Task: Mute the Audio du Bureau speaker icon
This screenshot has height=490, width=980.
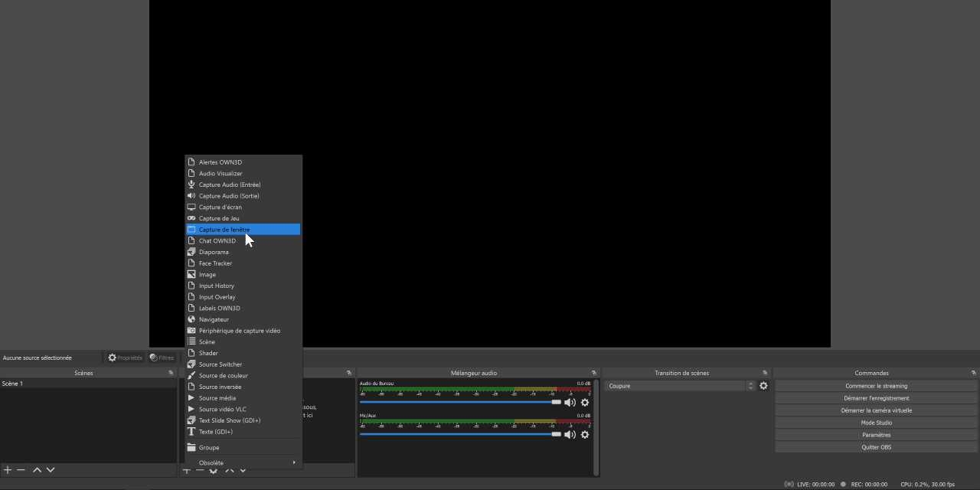Action: [x=570, y=403]
